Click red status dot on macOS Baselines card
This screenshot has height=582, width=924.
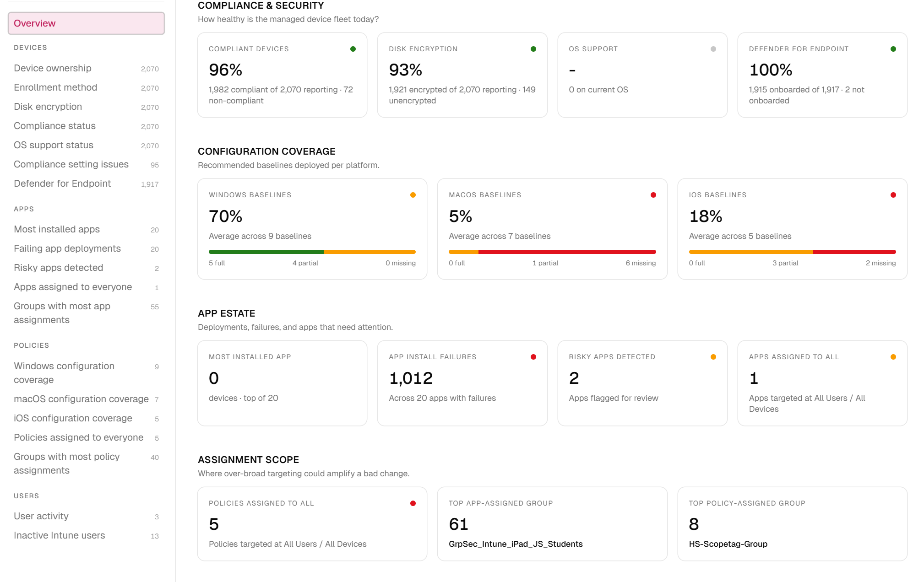pos(653,195)
